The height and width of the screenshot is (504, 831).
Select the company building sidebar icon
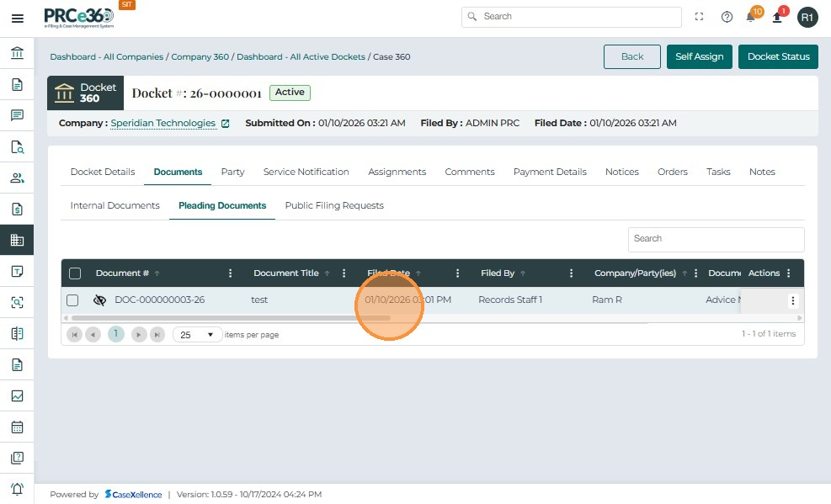pyautogui.click(x=17, y=240)
